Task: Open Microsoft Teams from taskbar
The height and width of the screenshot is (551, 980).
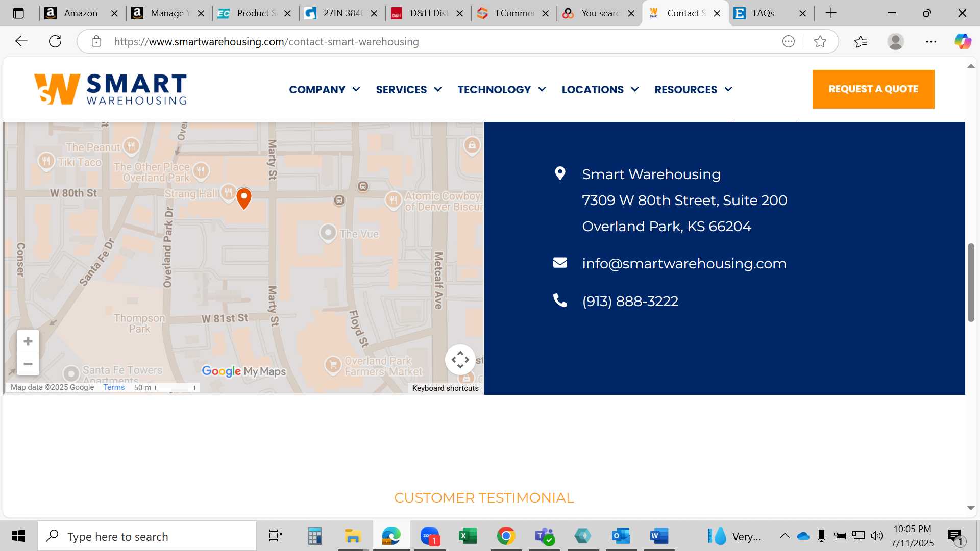Action: pyautogui.click(x=545, y=536)
